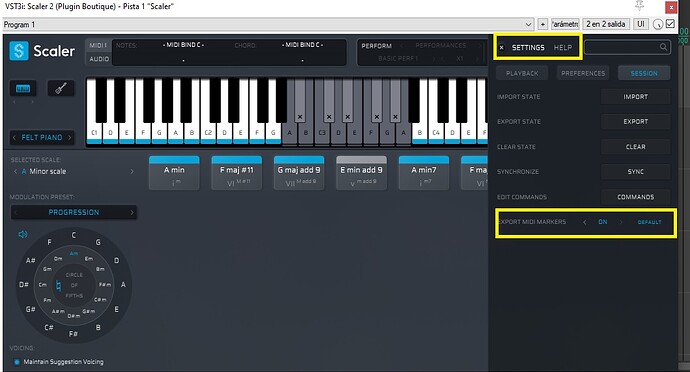Select Em on the inner circle ring
The width and height of the screenshot is (690, 372).
pos(89,258)
